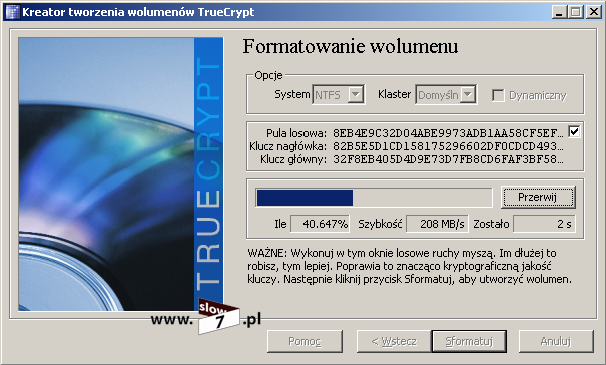Open the System NTFS dropdown
606x365 pixels.
click(x=338, y=95)
